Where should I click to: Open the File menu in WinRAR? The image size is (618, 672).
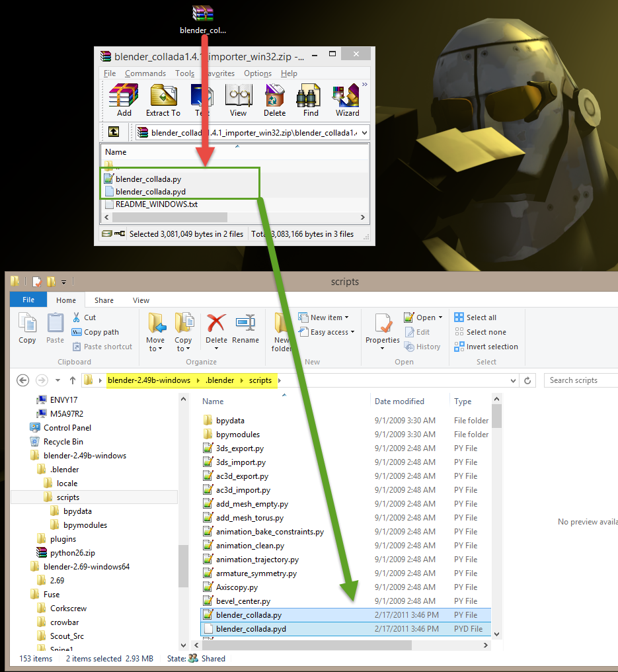[110, 73]
